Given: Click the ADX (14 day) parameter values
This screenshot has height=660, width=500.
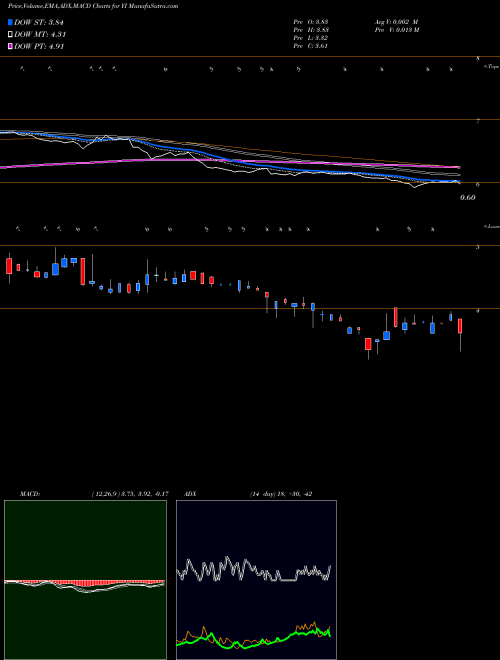Looking at the screenshot, I should click(x=281, y=494).
